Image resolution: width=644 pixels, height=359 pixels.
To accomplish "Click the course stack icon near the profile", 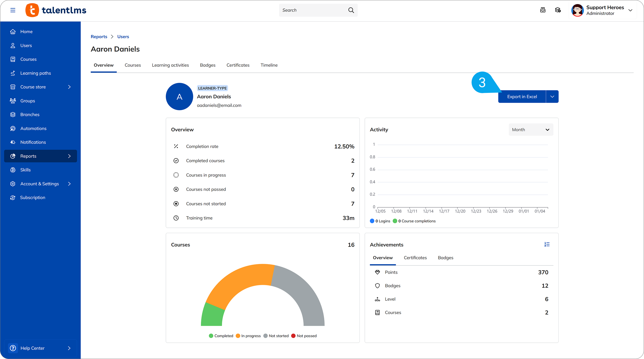I will [558, 10].
